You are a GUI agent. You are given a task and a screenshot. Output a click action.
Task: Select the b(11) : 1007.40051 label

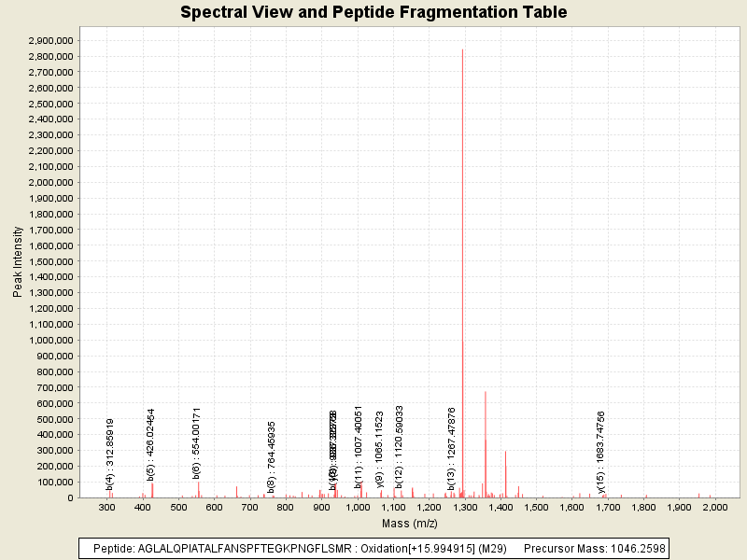click(359, 447)
